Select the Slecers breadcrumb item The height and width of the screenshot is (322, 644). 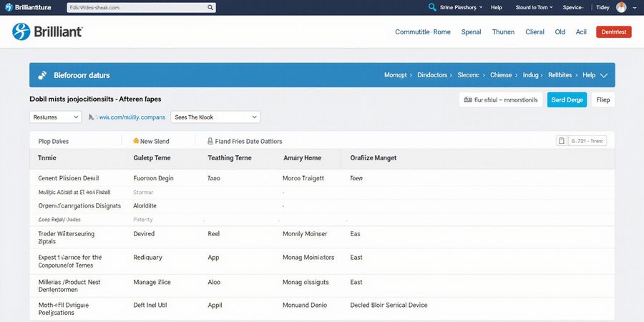pyautogui.click(x=471, y=75)
